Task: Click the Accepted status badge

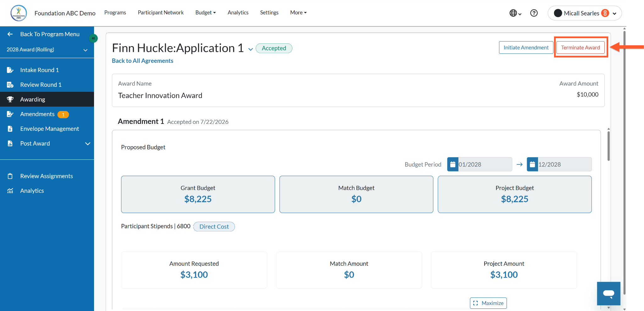Action: pos(274,48)
